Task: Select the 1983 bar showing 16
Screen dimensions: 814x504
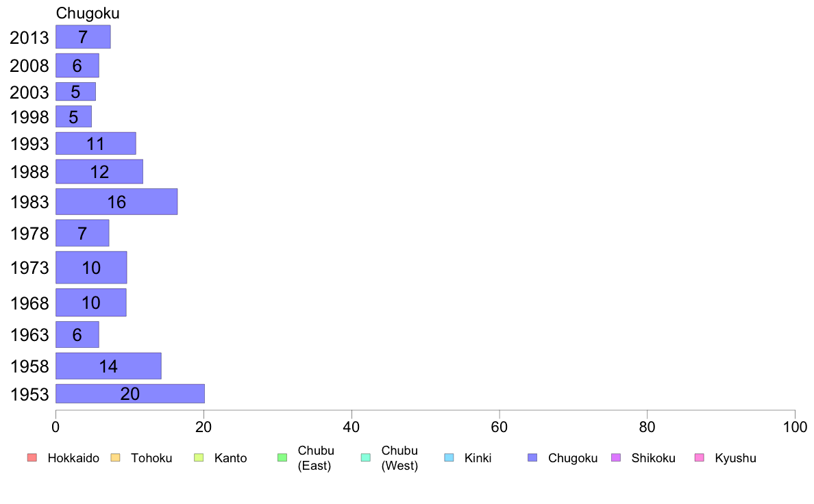Action: click(116, 201)
